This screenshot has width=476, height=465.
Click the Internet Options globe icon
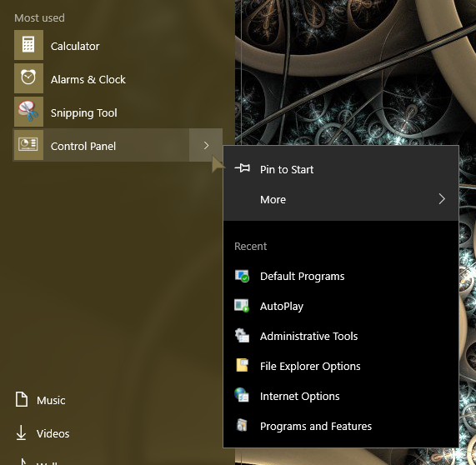coord(242,395)
